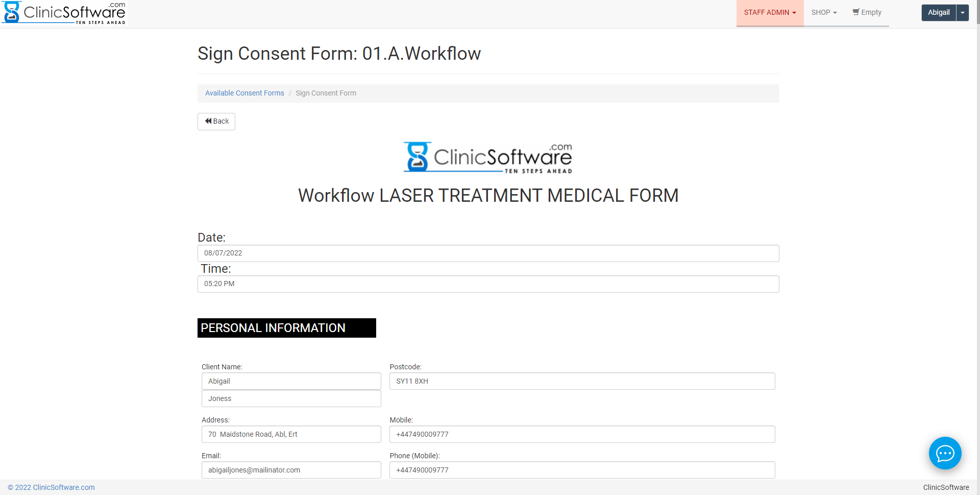Open Available Consent Forms breadcrumb link
Viewport: 980px width, 495px height.
pyautogui.click(x=244, y=93)
